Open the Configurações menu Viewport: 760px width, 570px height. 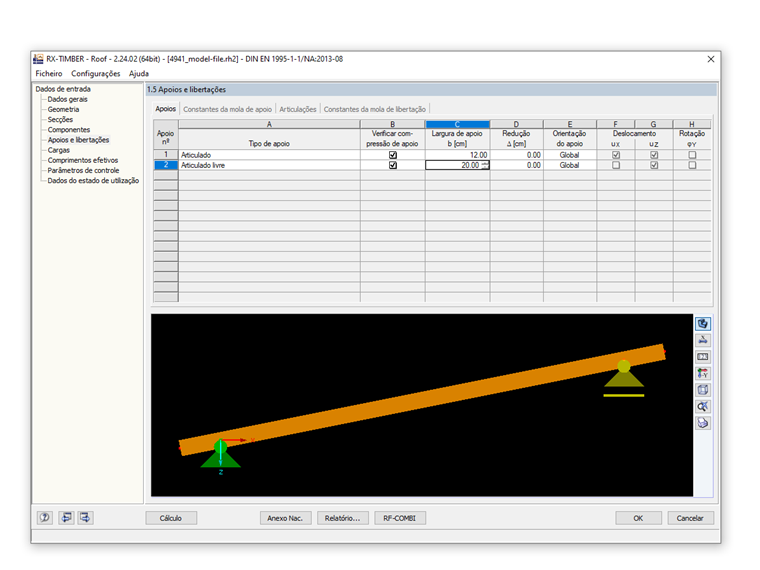coord(95,74)
